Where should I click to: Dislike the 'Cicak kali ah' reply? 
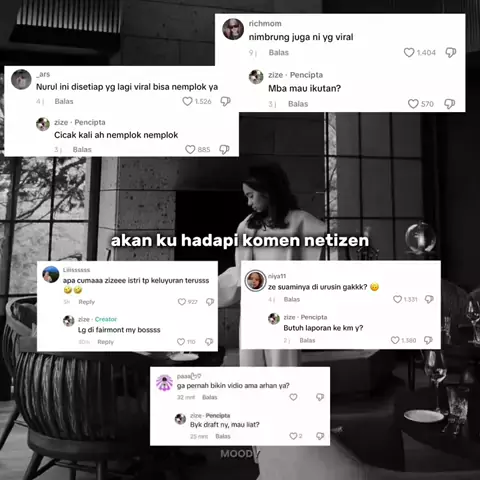[224, 150]
